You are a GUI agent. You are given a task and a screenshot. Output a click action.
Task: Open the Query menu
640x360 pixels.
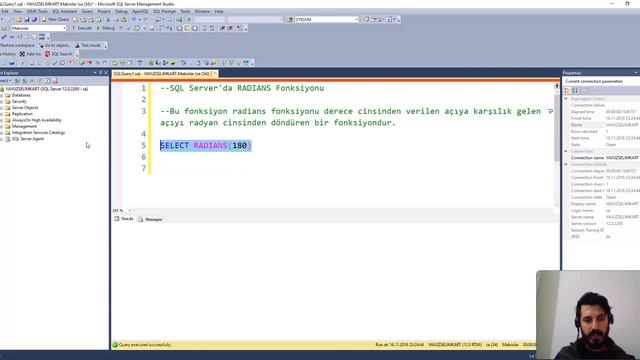(87, 11)
